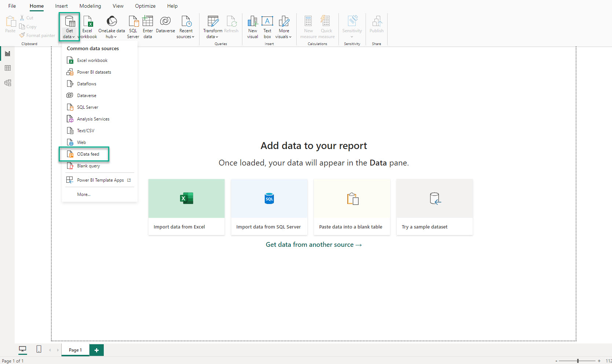Switch to the Modeling ribbon tab

point(90,6)
